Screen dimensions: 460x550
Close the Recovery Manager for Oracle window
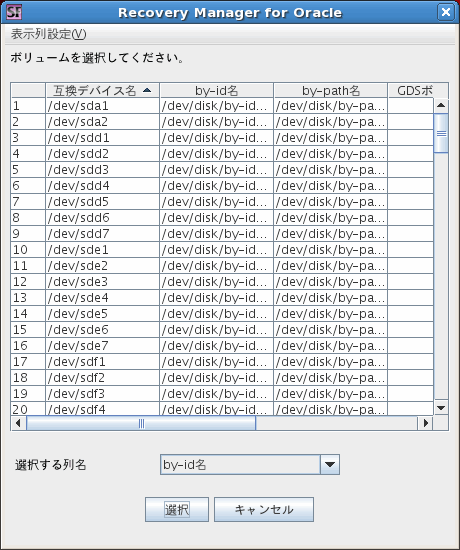tap(446, 12)
